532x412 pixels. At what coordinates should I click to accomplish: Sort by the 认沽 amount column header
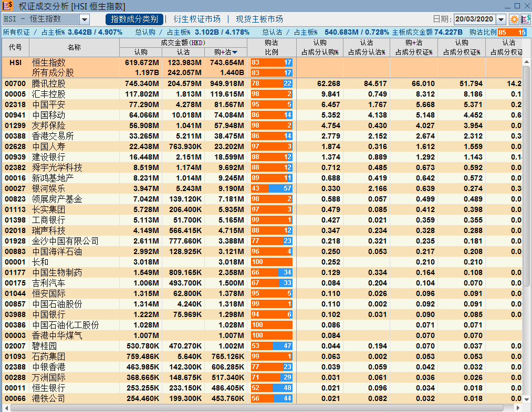click(x=183, y=52)
